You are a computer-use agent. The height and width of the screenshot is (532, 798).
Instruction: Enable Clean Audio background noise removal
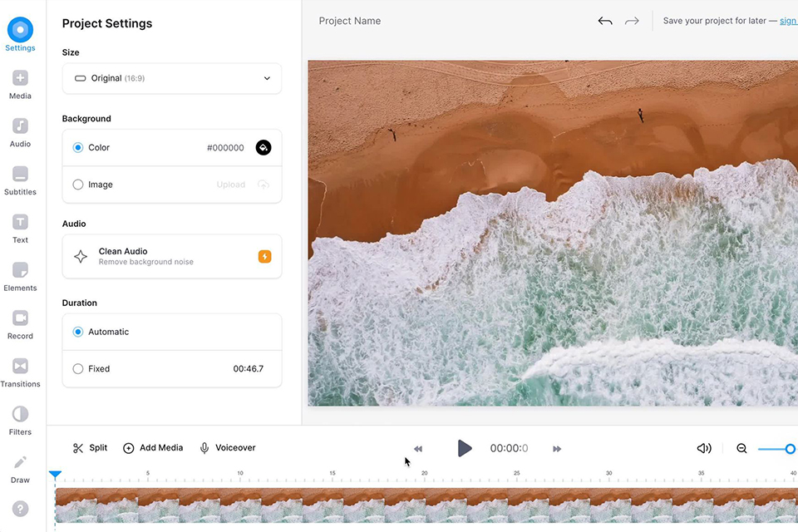click(172, 257)
